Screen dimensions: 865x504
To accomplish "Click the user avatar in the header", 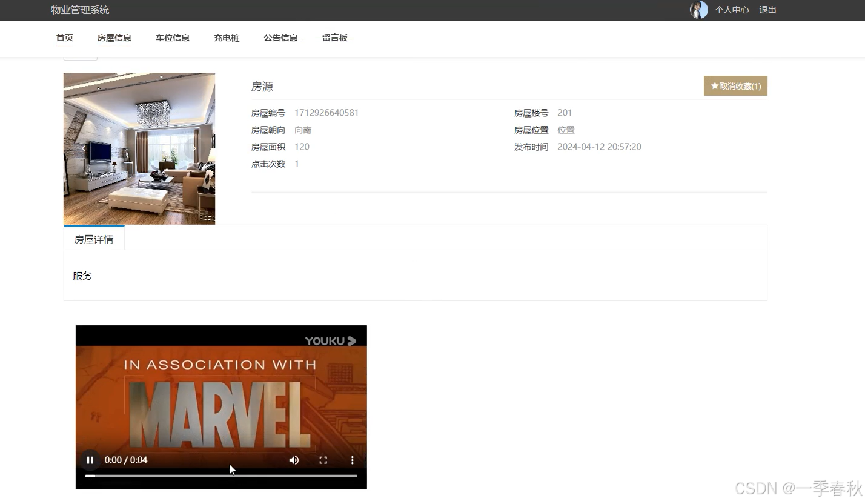I will point(698,10).
